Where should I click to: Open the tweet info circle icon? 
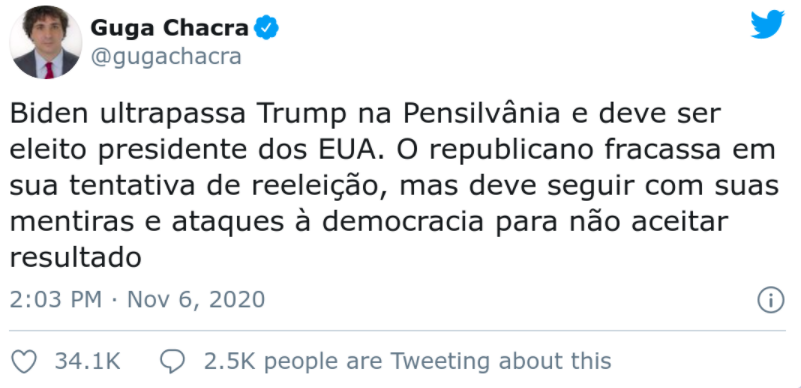(x=770, y=300)
